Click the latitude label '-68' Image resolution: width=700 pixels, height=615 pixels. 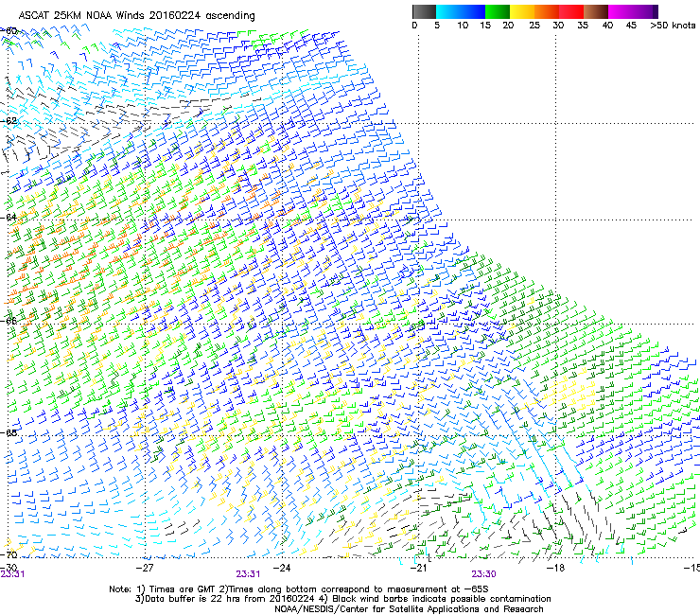(9, 432)
